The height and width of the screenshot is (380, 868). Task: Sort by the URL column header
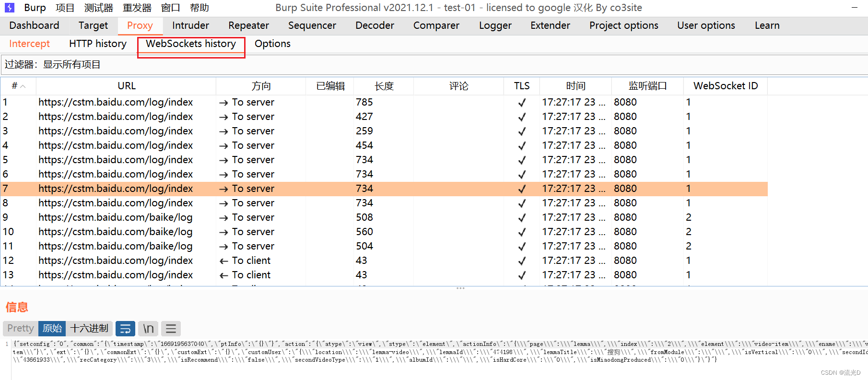[127, 86]
